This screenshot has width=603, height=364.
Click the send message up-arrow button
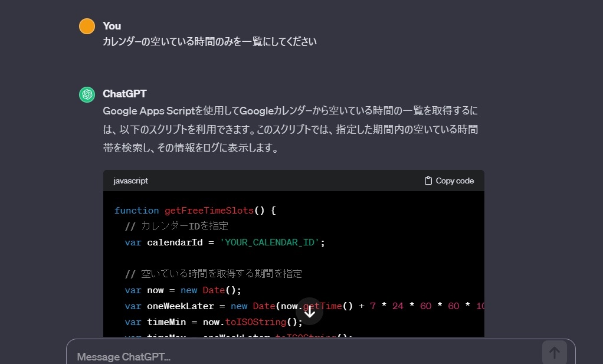pos(553,352)
